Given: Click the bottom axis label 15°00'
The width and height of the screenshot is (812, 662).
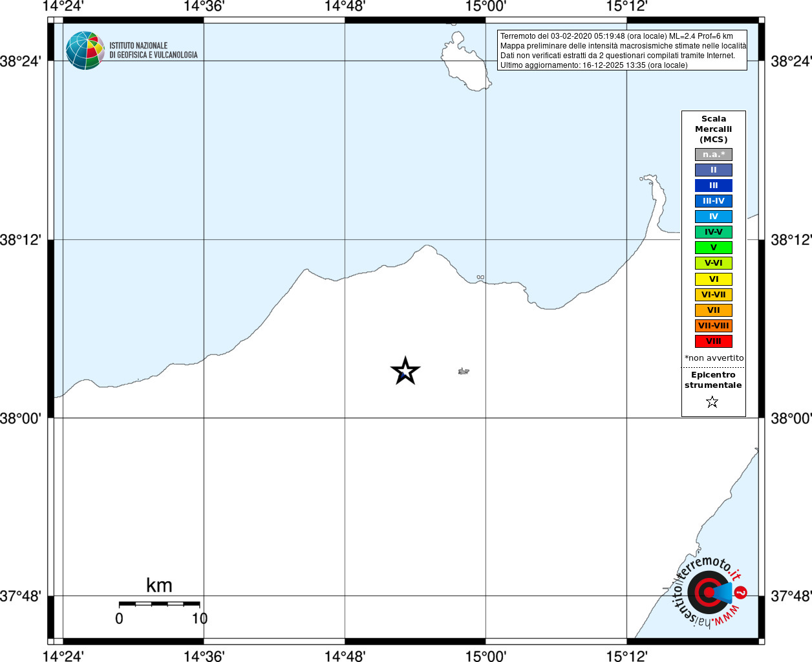Looking at the screenshot, I should (486, 656).
